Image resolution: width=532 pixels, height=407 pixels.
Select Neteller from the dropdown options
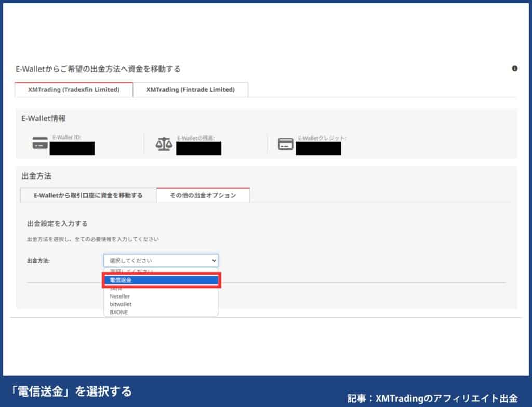coord(121,296)
